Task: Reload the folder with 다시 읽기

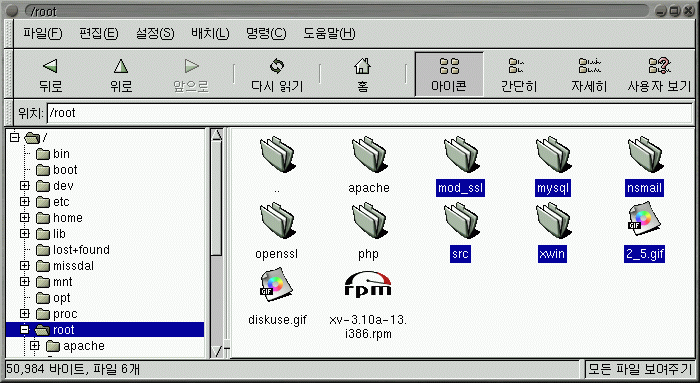Action: [277, 75]
